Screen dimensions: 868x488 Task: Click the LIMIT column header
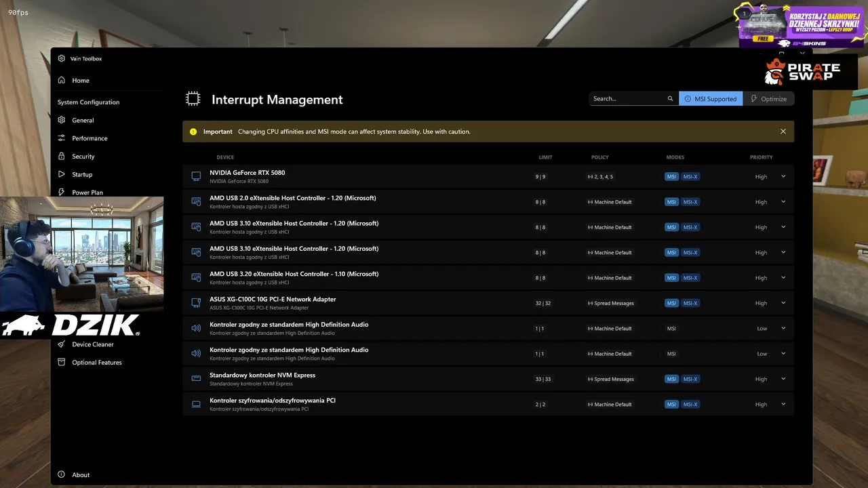click(x=545, y=157)
